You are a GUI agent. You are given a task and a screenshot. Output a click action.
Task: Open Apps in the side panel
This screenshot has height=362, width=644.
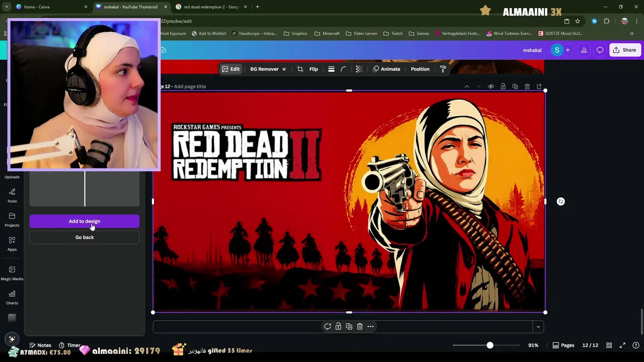click(12, 244)
